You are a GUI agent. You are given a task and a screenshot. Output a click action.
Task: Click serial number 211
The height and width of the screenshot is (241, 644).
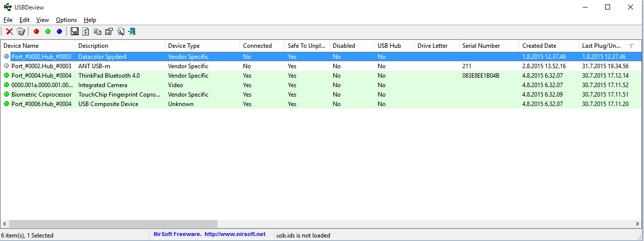(467, 66)
